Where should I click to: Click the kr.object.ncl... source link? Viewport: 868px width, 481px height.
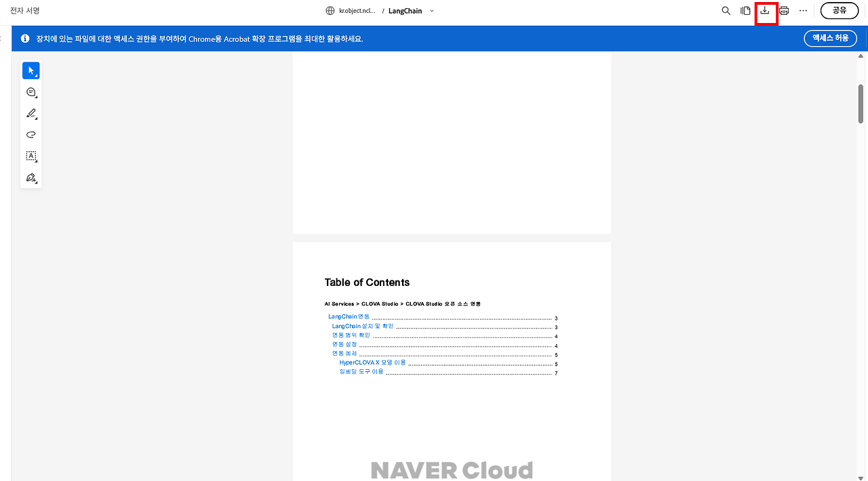click(357, 11)
